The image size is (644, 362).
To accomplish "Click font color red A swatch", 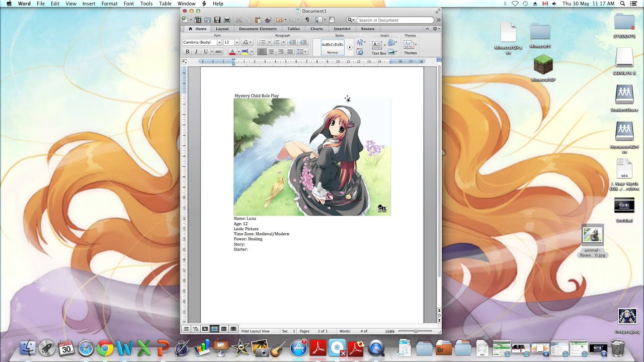I will (232, 52).
